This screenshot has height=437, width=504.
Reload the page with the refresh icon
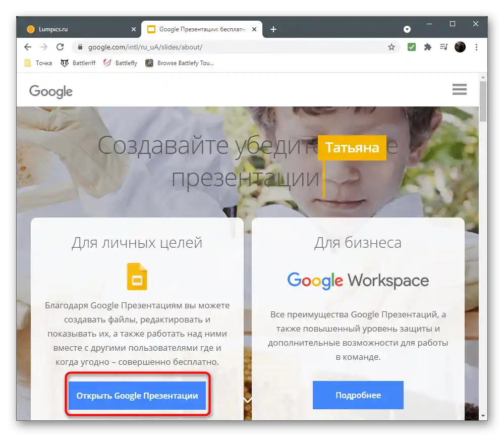click(x=60, y=47)
